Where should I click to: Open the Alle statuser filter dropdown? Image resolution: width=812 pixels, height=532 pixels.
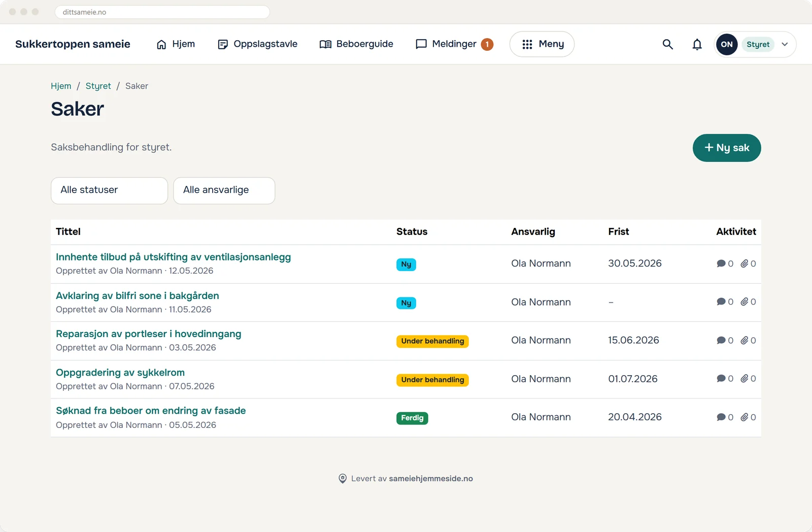(x=109, y=190)
